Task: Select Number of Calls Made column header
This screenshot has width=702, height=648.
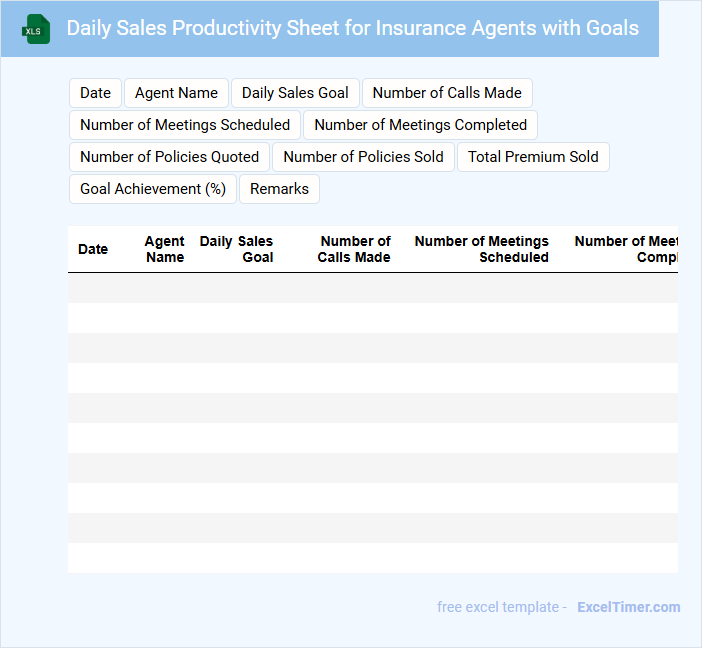Action: 354,249
